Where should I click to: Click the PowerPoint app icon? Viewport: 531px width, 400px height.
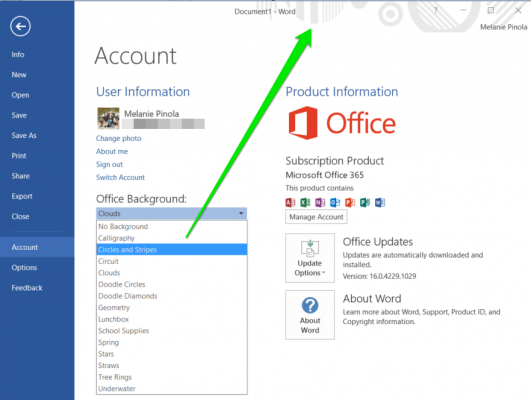point(350,203)
